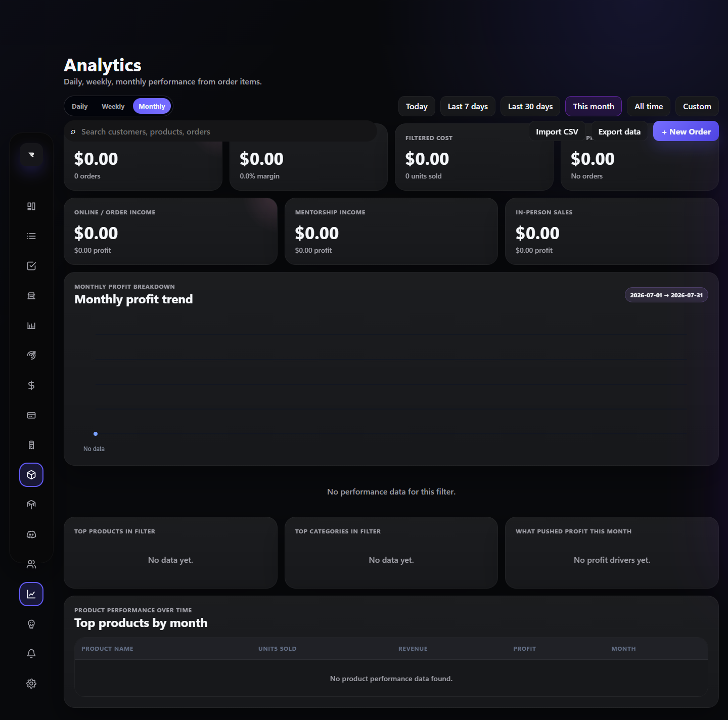Click the '0 units sold' text

click(424, 176)
